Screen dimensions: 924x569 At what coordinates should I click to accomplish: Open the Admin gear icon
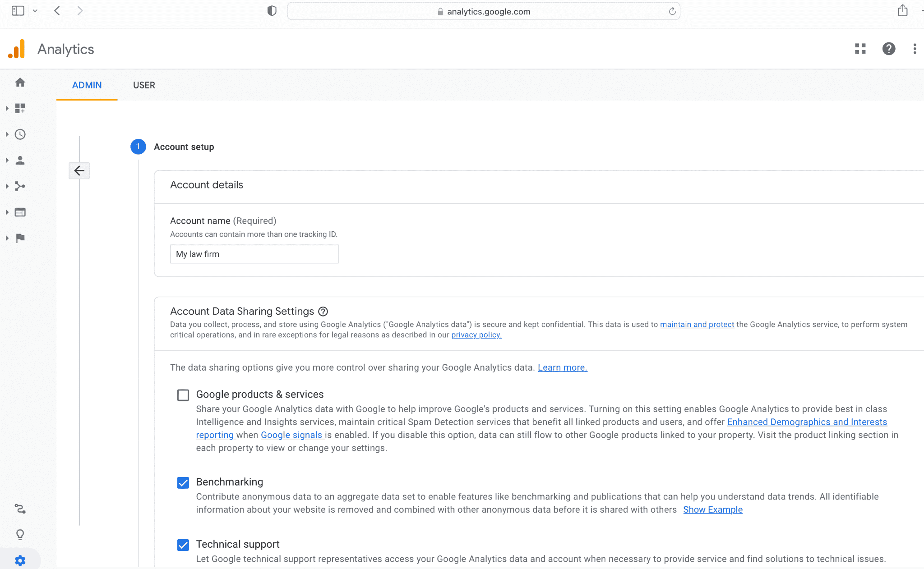coord(20,560)
